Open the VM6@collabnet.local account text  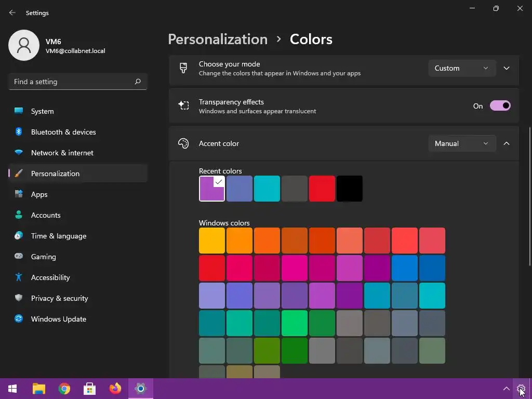tap(75, 51)
